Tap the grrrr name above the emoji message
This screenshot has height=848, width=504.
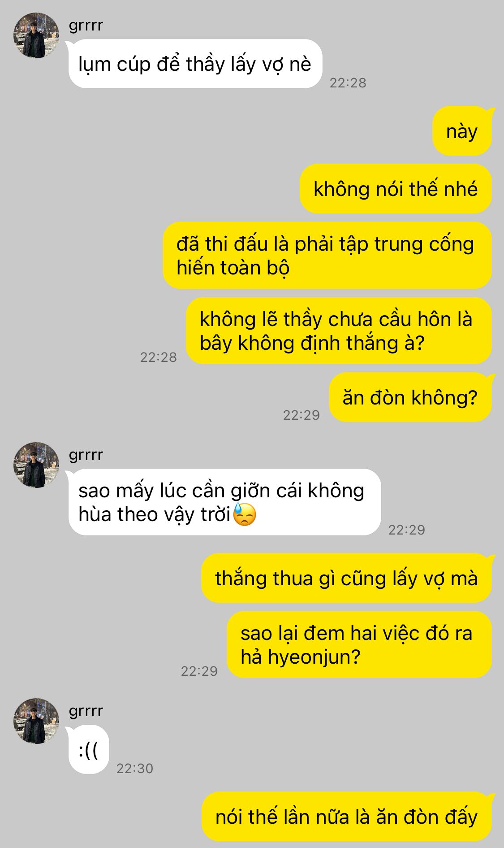tap(86, 455)
